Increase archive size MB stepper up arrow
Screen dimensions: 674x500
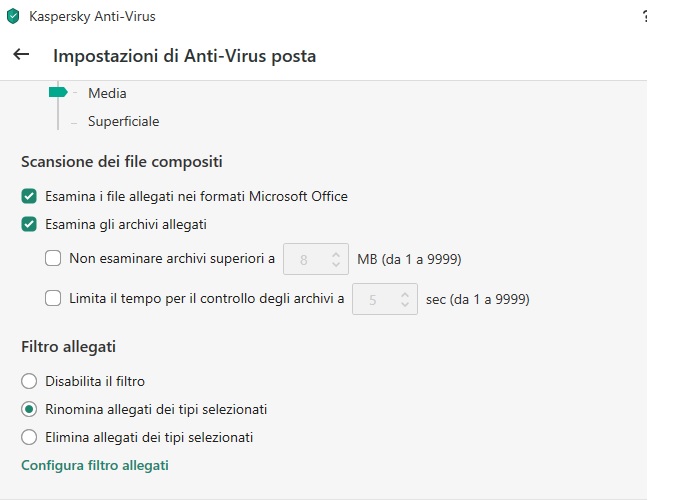tap(336, 254)
